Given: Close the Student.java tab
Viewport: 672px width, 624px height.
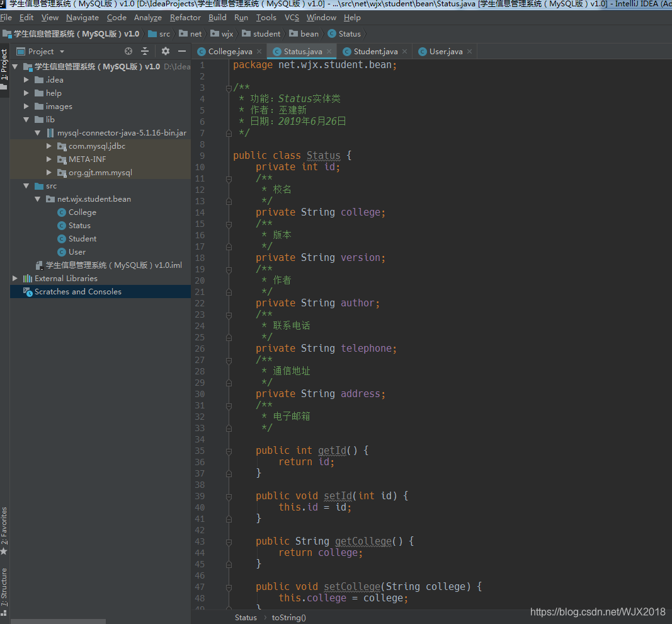Looking at the screenshot, I should pyautogui.click(x=404, y=52).
